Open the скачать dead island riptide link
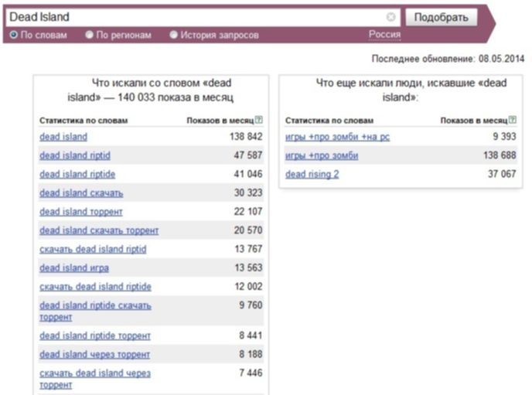The image size is (532, 395). coord(95,287)
